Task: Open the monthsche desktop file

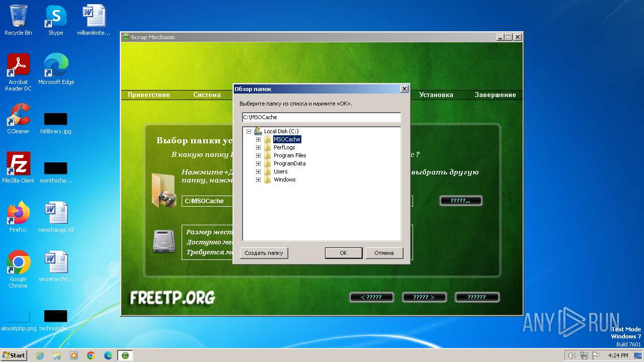Action: pos(56,172)
